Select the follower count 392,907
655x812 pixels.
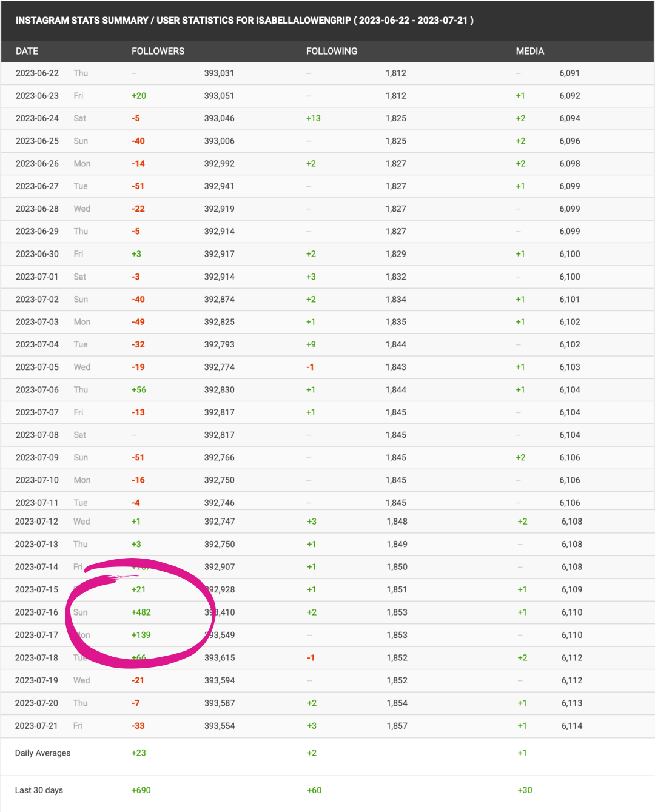coord(220,567)
